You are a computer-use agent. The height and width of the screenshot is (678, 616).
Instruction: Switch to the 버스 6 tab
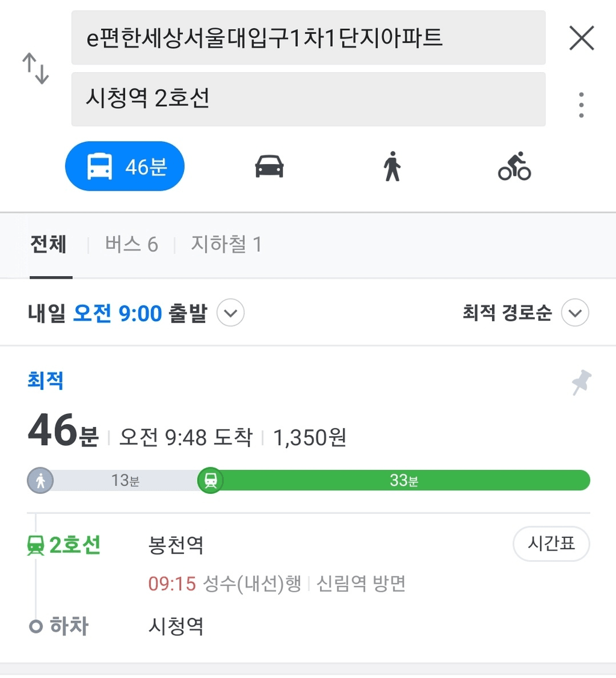tap(131, 244)
